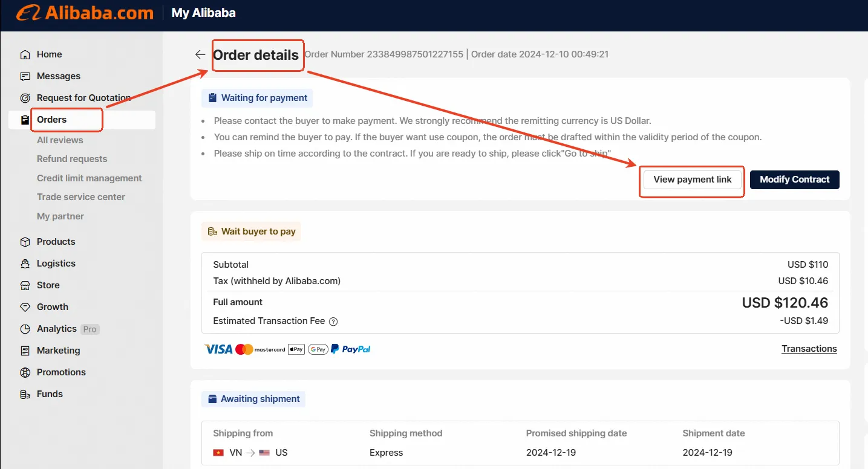Click the Home house icon

pyautogui.click(x=25, y=54)
